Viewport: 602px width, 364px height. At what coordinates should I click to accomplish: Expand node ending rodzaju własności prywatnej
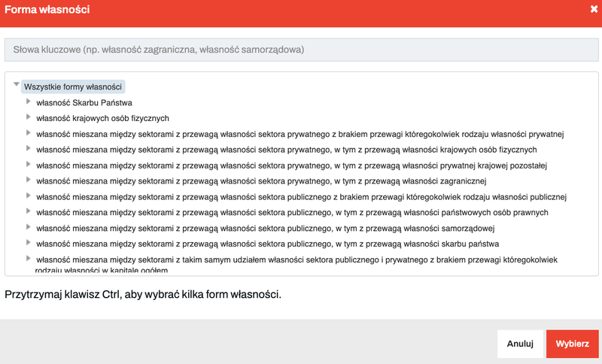(x=28, y=132)
